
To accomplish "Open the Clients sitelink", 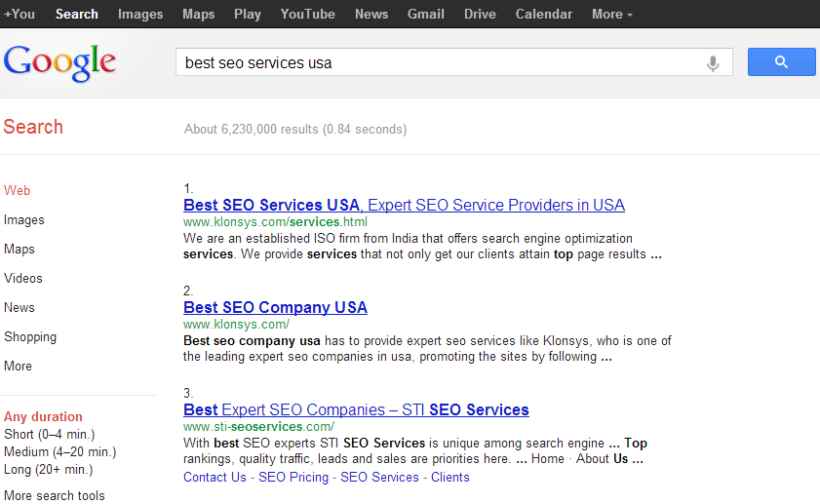I will point(450,478).
